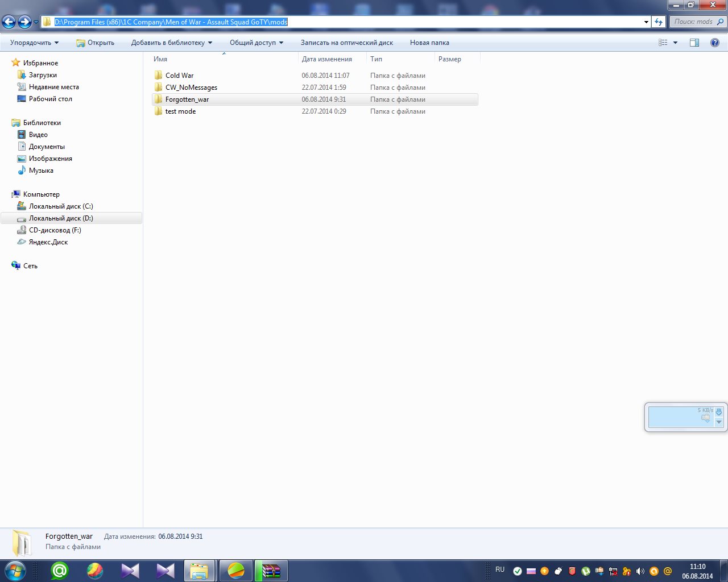Open the red shield tray icon

point(572,571)
